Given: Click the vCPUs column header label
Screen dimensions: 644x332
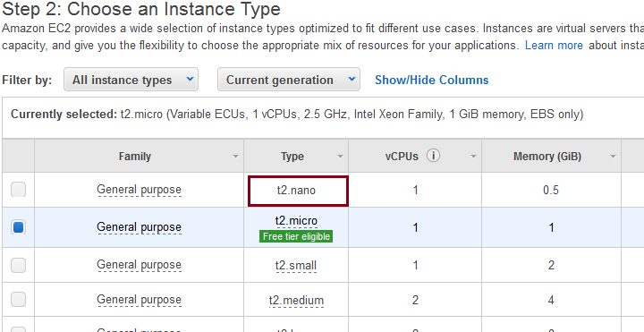Looking at the screenshot, I should point(402,156).
